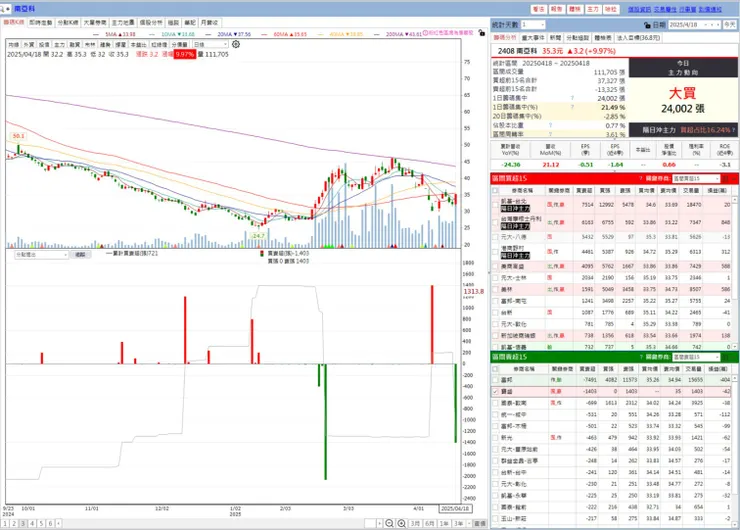Image resolution: width=740 pixels, height=530 pixels.
Task: Toggle select-all checkbox in 買超 table header
Action: click(x=495, y=191)
